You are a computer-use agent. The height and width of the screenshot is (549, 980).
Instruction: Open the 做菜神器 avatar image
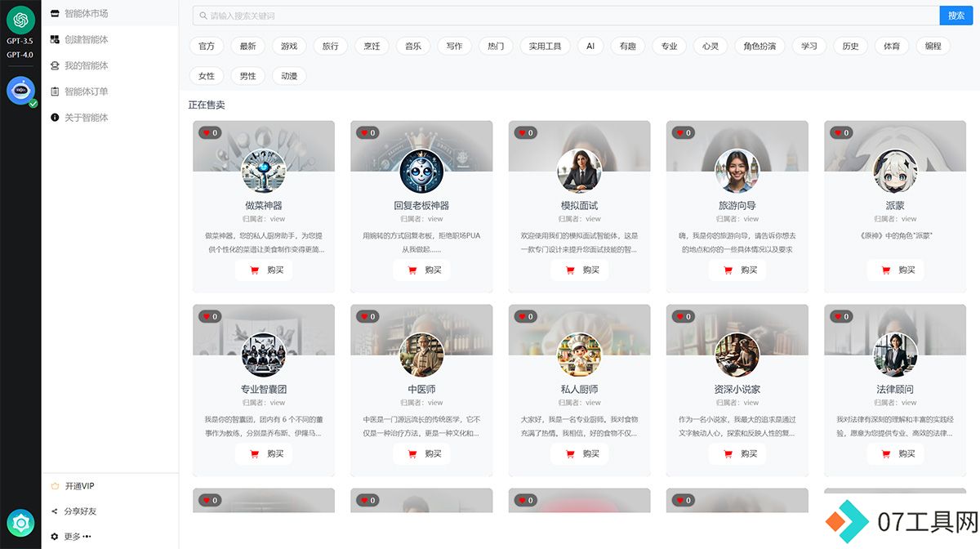pyautogui.click(x=264, y=171)
